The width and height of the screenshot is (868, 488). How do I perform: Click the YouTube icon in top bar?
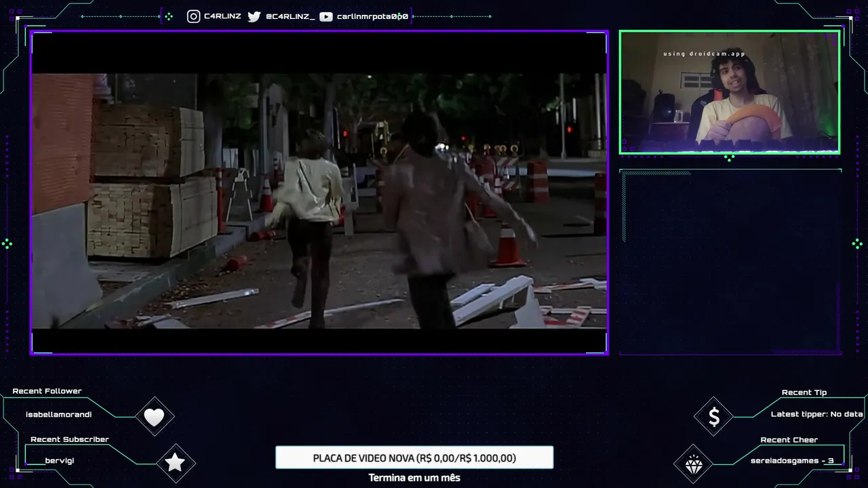click(x=326, y=16)
